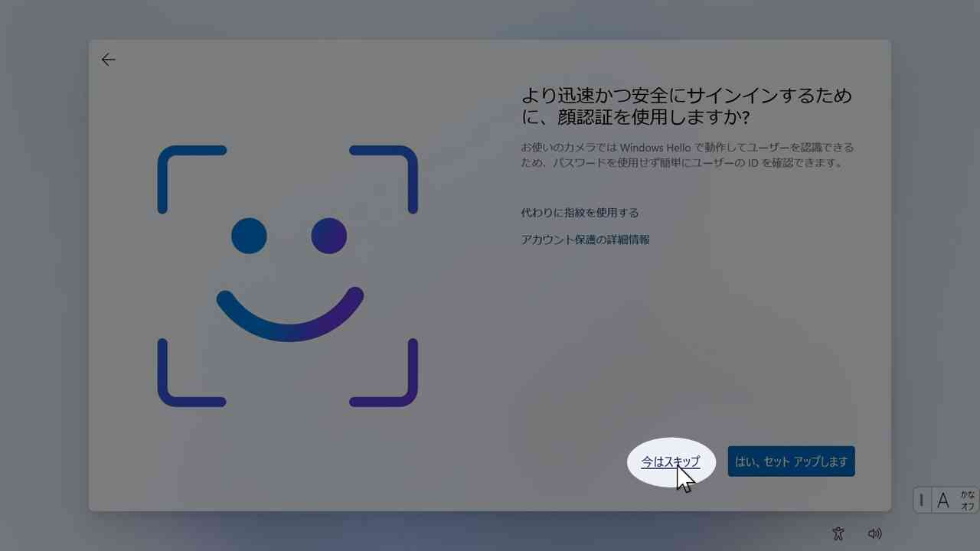This screenshot has height=551, width=980.
Task: Open language options from the IME bar
Action: click(943, 500)
